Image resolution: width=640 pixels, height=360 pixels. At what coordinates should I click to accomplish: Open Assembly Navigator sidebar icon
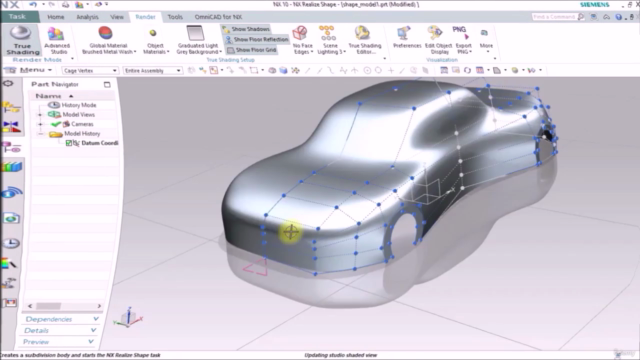11,108
